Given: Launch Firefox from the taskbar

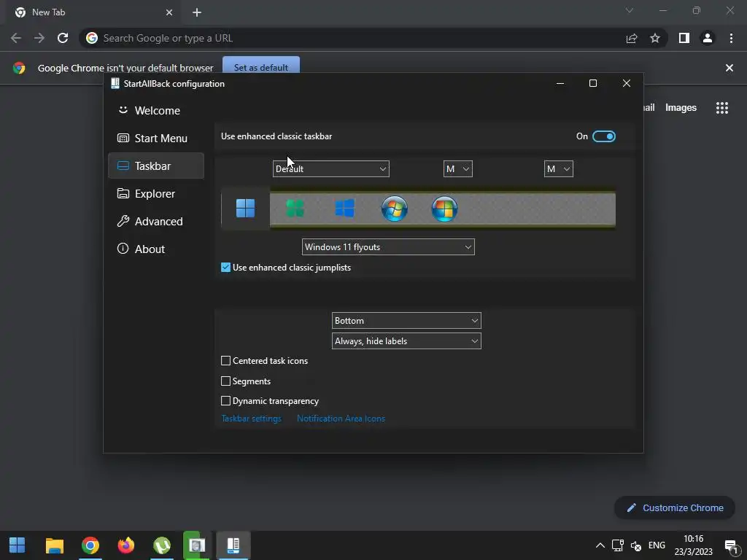Looking at the screenshot, I should (125, 545).
